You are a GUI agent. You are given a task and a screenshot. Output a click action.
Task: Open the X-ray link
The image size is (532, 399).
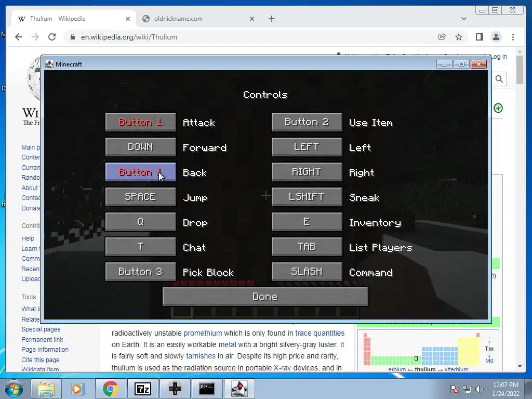pyautogui.click(x=282, y=367)
